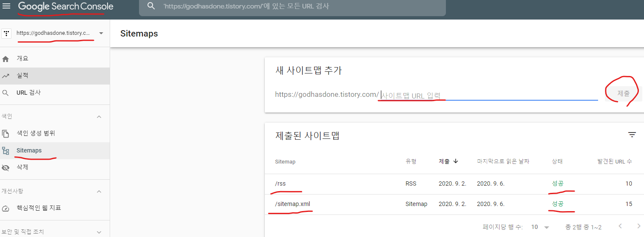Image resolution: width=644 pixels, height=237 pixels.
Task: Click the sitemap tree icon in sidebar
Action: click(x=6, y=151)
